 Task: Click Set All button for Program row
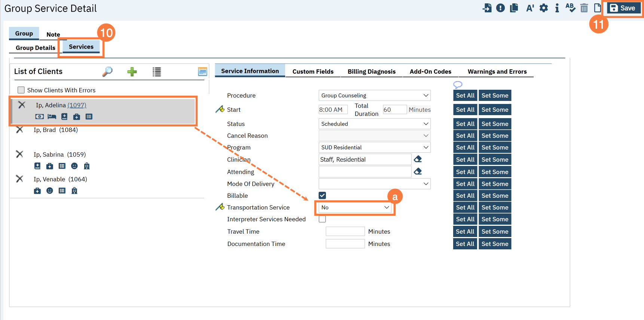[x=465, y=148]
